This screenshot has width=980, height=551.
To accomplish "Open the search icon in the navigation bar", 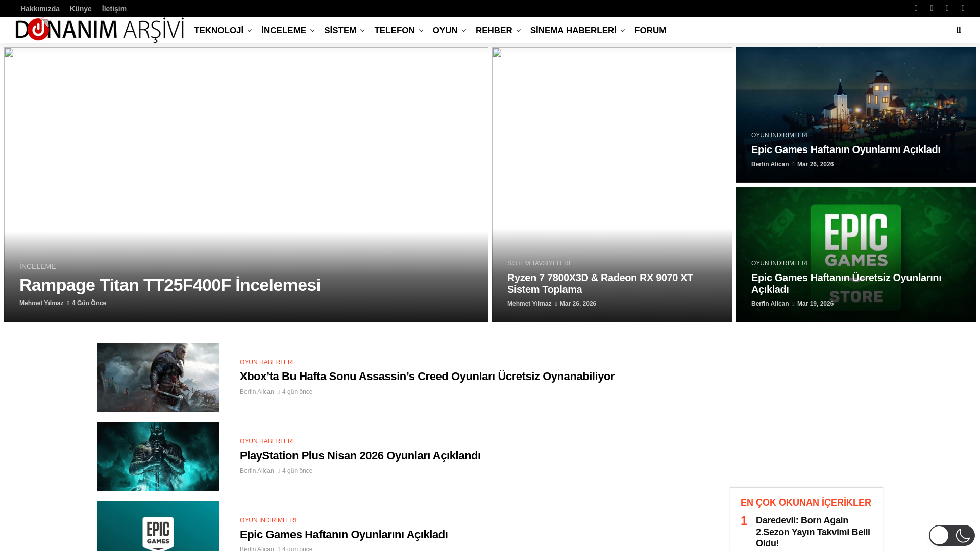I will click(958, 30).
